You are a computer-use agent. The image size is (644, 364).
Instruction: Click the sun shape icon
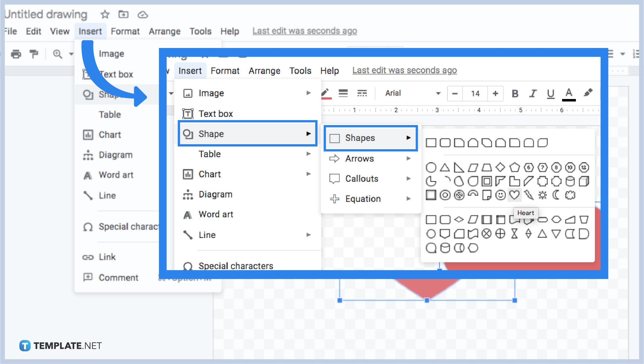click(x=543, y=195)
